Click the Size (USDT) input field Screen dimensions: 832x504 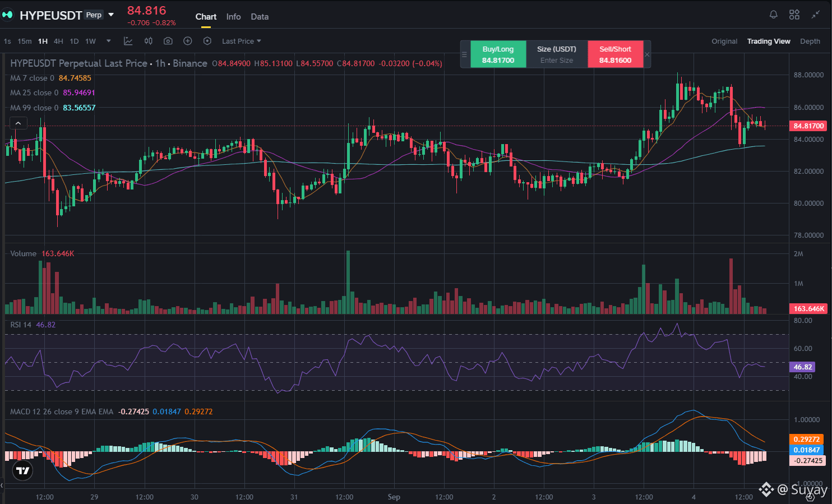(557, 54)
